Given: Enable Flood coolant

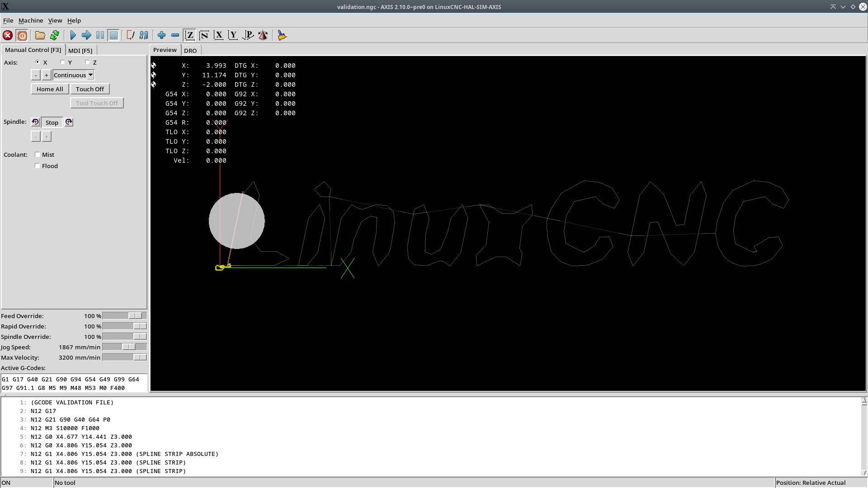Looking at the screenshot, I should click(38, 166).
